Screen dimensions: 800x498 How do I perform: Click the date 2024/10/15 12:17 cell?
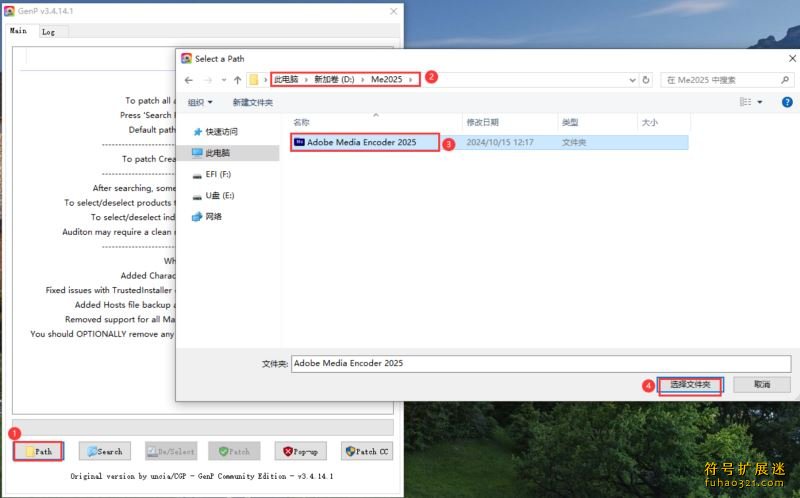click(x=499, y=142)
